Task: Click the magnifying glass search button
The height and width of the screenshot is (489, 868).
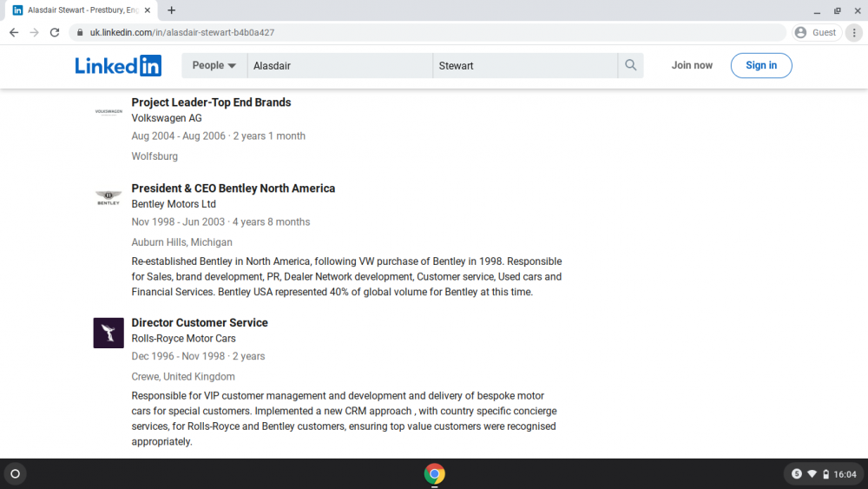Action: (x=630, y=65)
